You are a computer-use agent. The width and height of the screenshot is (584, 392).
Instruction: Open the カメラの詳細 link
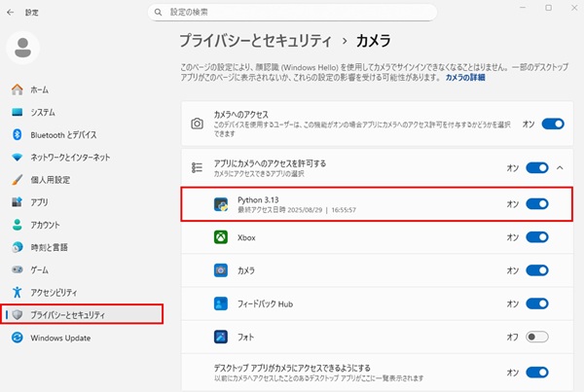coord(465,78)
